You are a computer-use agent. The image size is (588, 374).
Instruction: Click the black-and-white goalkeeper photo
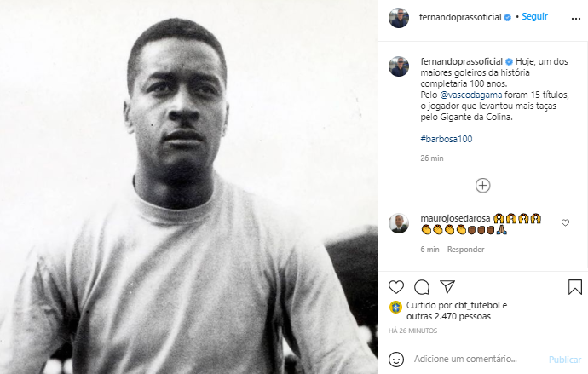(188, 187)
